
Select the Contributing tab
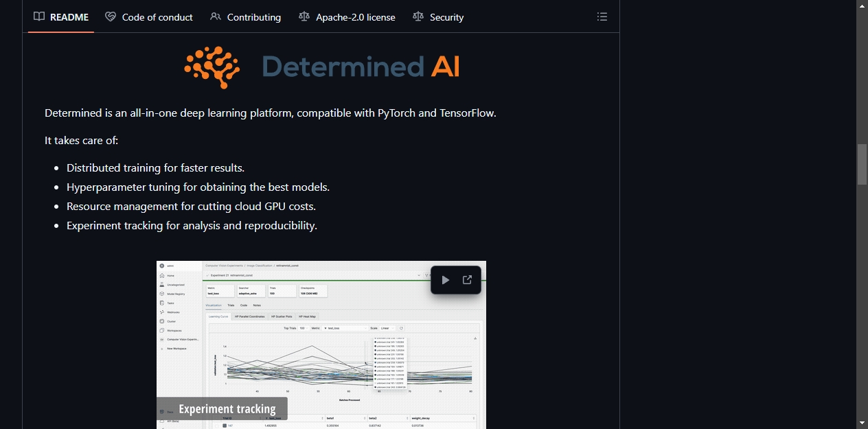246,17
